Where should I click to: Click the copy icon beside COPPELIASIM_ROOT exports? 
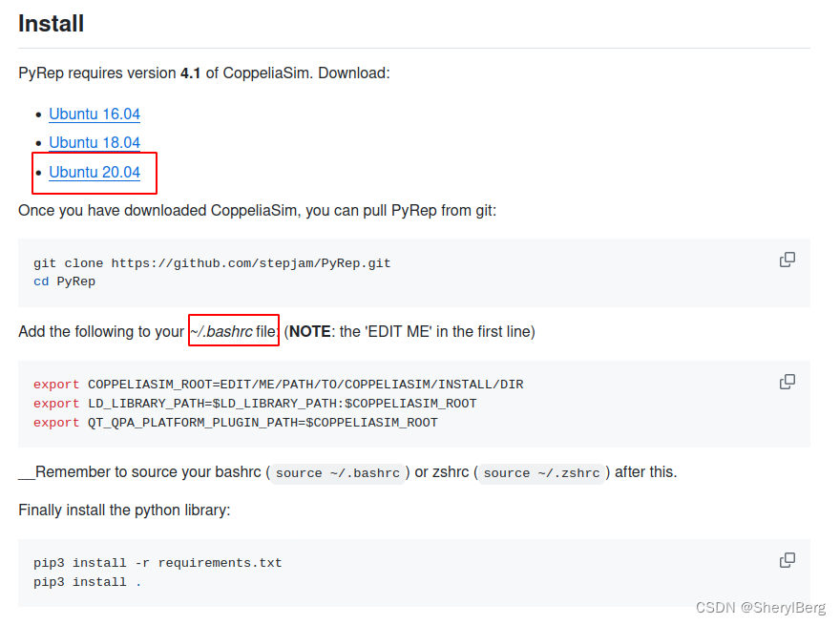(787, 381)
